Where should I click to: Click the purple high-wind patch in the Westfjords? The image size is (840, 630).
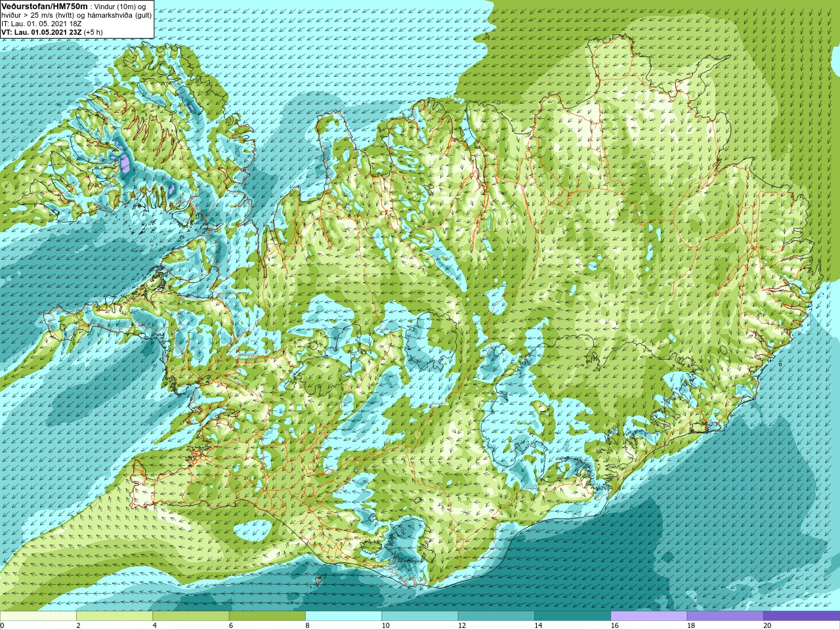(125, 163)
